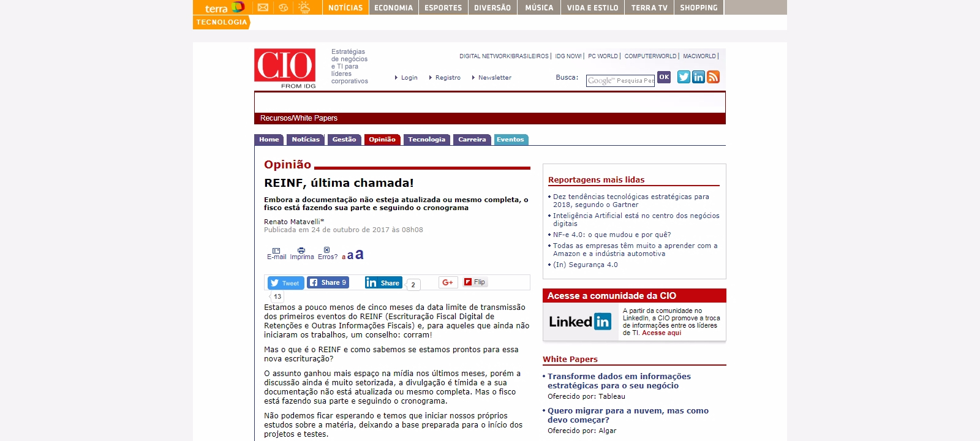Open the RSS feed icon
This screenshot has height=441, width=980.
pyautogui.click(x=713, y=77)
